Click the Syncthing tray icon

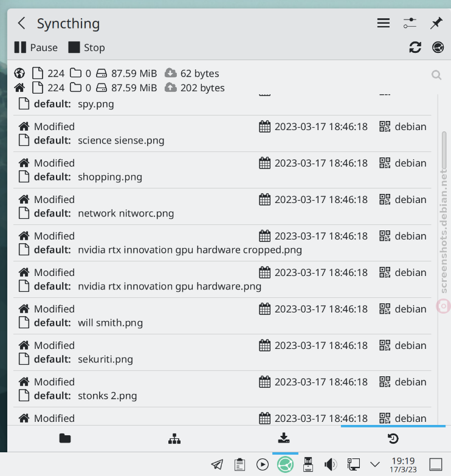[285, 464]
